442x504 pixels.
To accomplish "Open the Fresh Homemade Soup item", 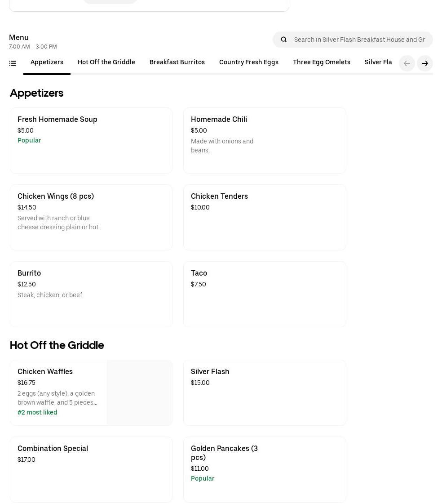I will (x=91, y=140).
